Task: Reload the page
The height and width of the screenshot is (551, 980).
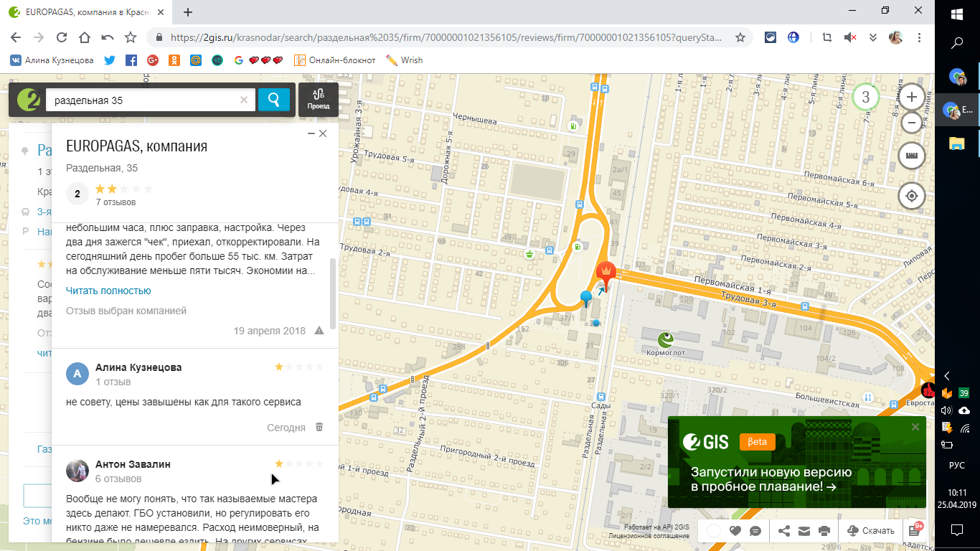Action: click(x=62, y=37)
